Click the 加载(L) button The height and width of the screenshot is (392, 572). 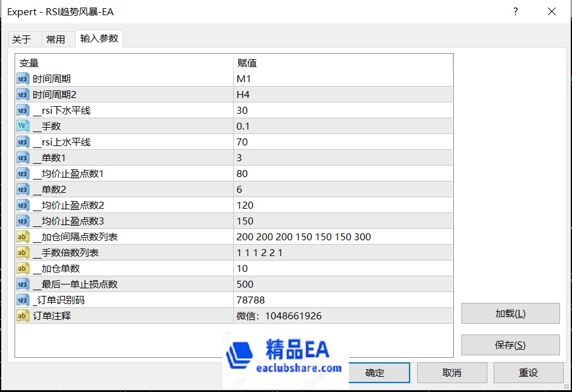tap(510, 314)
